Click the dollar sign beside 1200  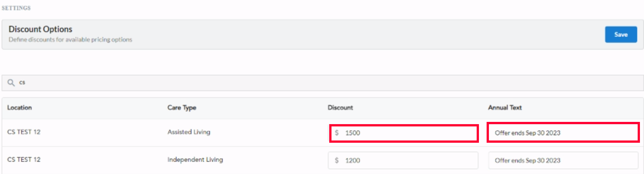click(337, 160)
